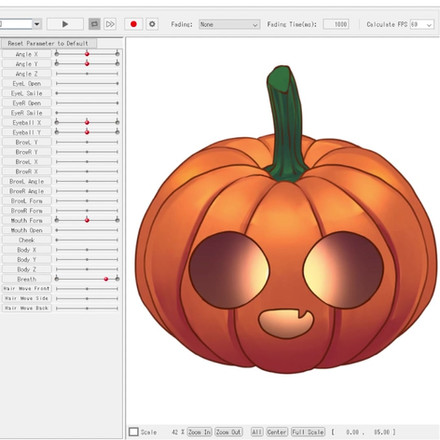This screenshot has width=440, height=440.
Task: Click the Zoom Out button
Action: tap(229, 432)
